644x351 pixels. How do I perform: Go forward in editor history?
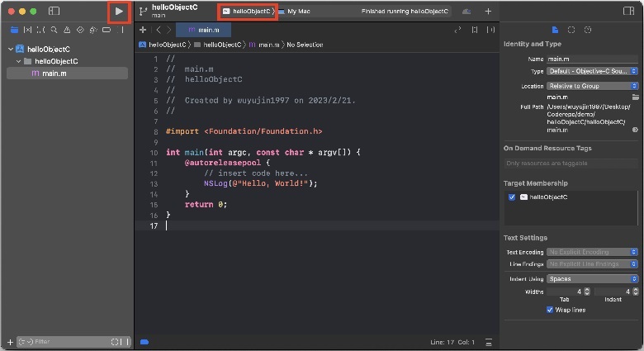click(168, 30)
